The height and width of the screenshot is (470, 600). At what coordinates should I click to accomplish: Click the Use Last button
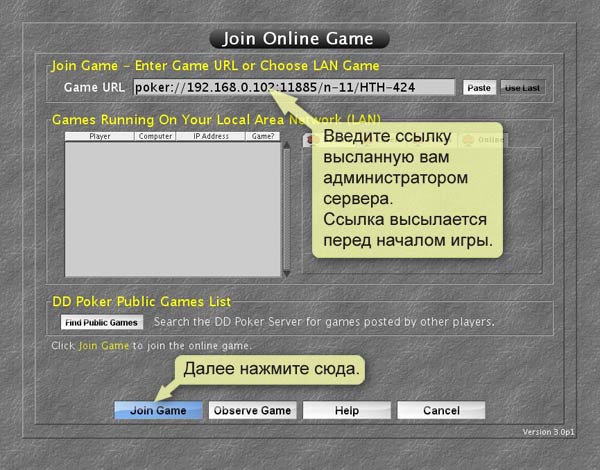tap(521, 88)
